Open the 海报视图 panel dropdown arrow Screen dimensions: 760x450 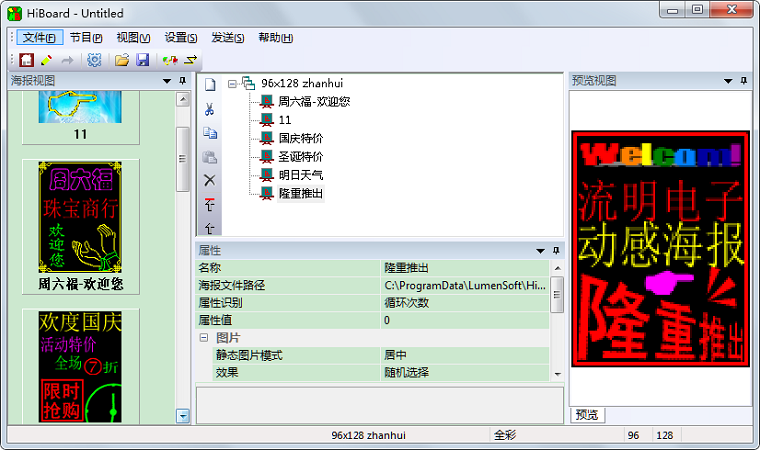167,80
